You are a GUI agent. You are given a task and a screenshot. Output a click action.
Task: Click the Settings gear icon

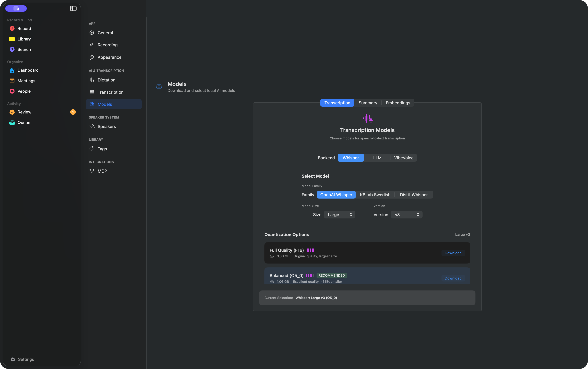coord(13,359)
